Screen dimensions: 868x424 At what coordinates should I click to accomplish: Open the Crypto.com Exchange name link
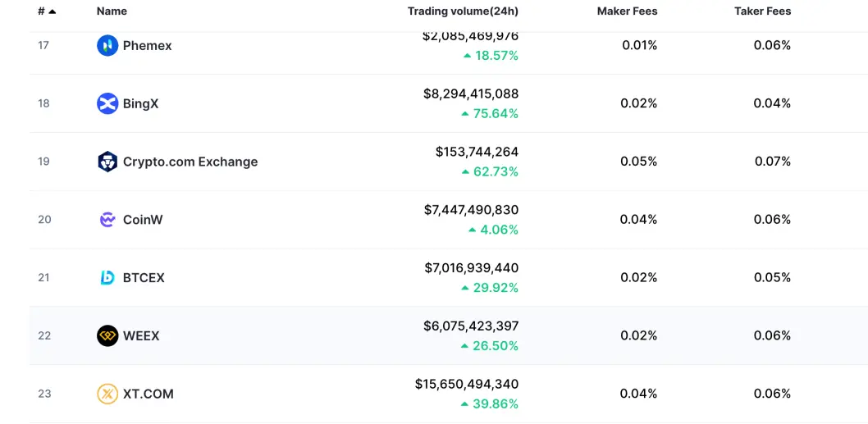pyautogui.click(x=190, y=162)
